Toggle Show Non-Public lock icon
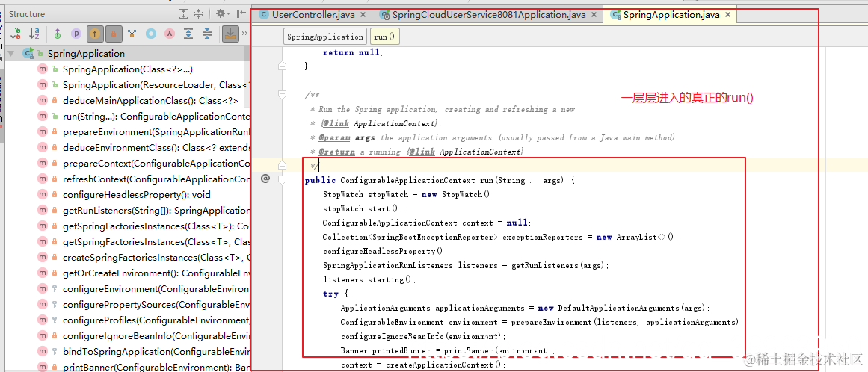The image size is (868, 372). (x=114, y=34)
